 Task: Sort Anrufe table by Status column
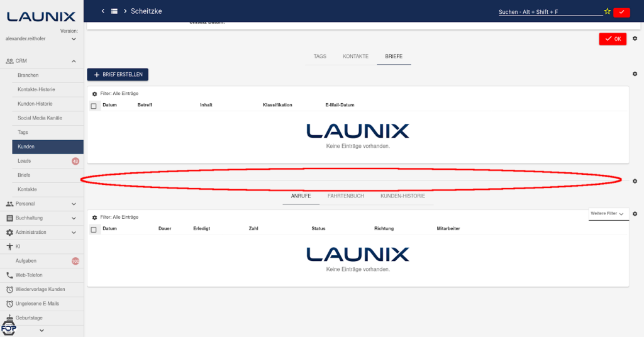[318, 229]
